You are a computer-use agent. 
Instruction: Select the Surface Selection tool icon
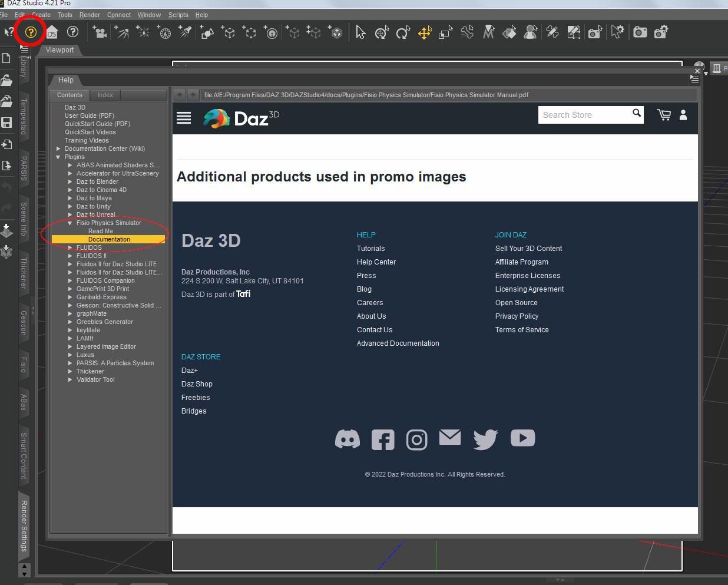pyautogui.click(x=509, y=32)
